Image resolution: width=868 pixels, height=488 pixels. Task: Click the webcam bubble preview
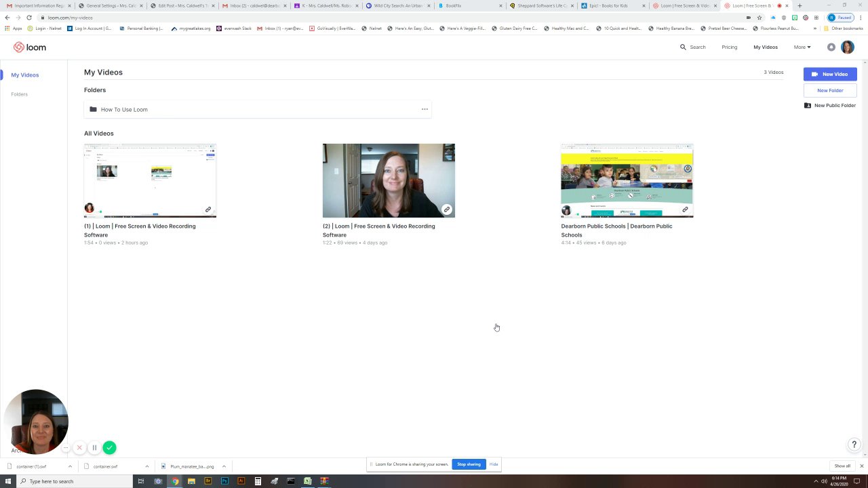point(36,422)
